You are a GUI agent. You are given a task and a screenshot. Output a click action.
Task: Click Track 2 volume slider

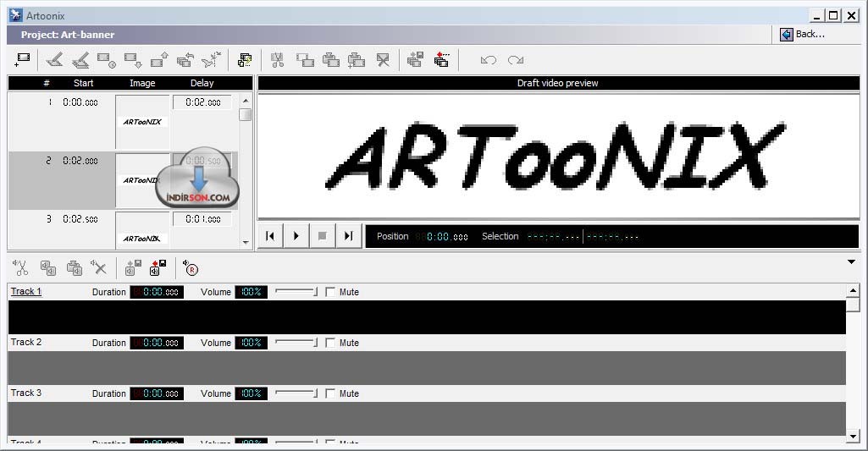296,343
